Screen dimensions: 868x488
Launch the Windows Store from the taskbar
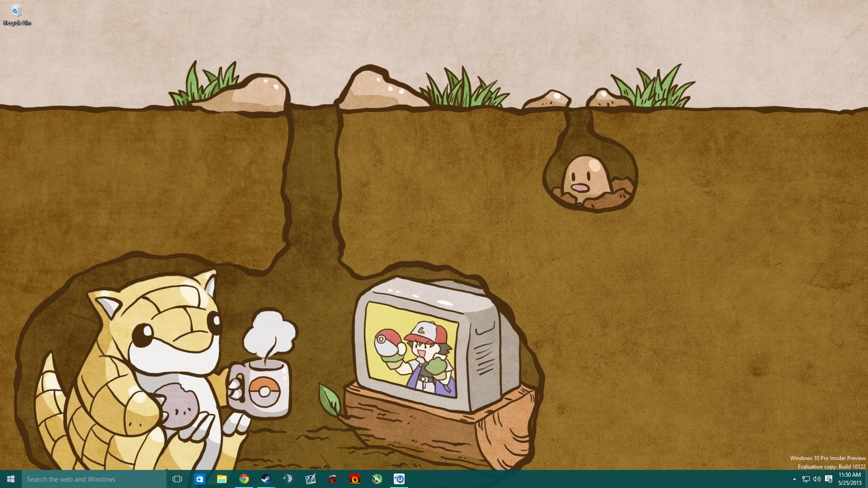click(199, 479)
